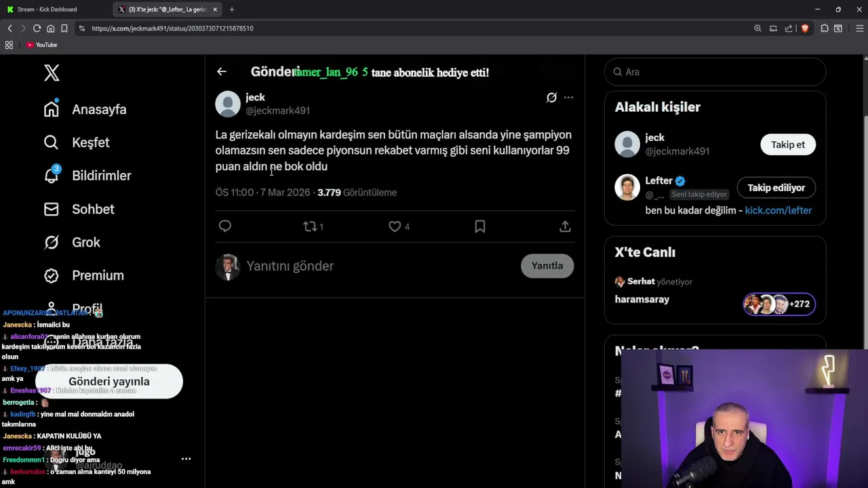The image size is (868, 488).
Task: Click the Brave Shields lion icon
Action: click(x=805, y=28)
